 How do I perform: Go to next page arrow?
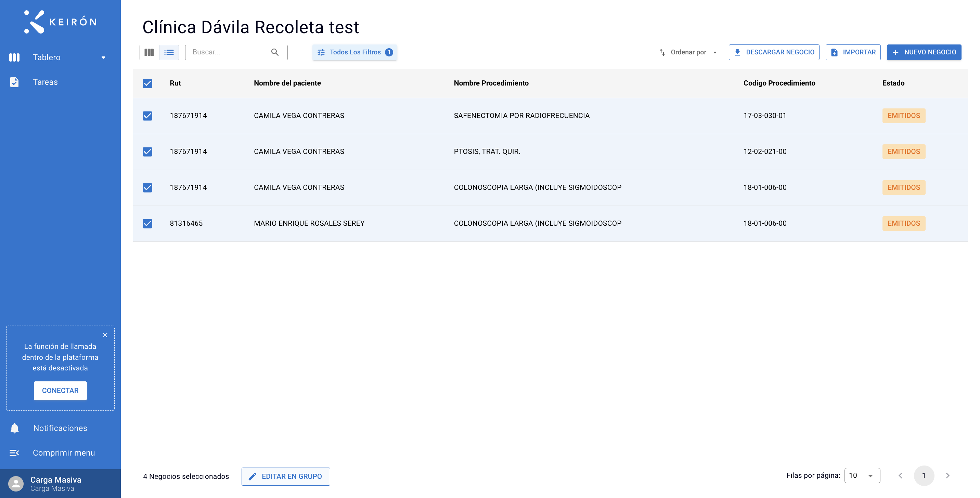pos(947,475)
